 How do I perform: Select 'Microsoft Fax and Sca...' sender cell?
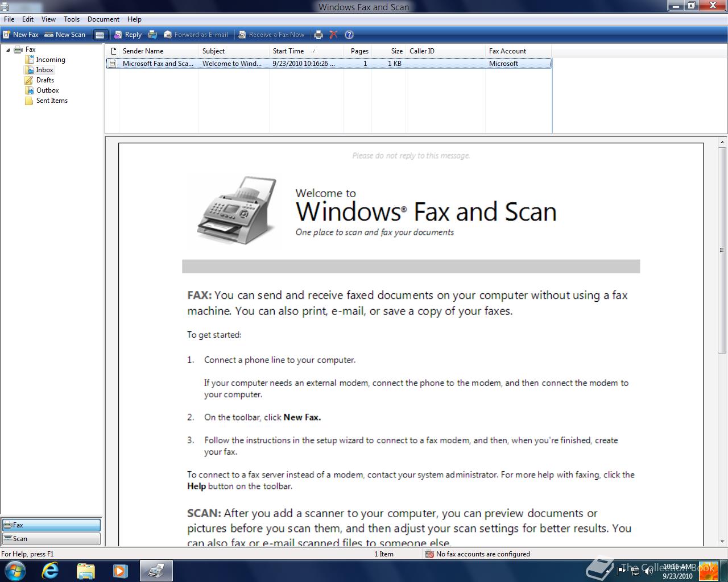(x=158, y=64)
